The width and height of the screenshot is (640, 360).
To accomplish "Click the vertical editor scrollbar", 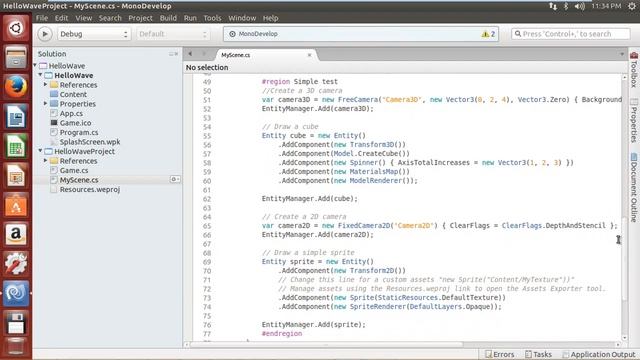I will (x=624, y=259).
